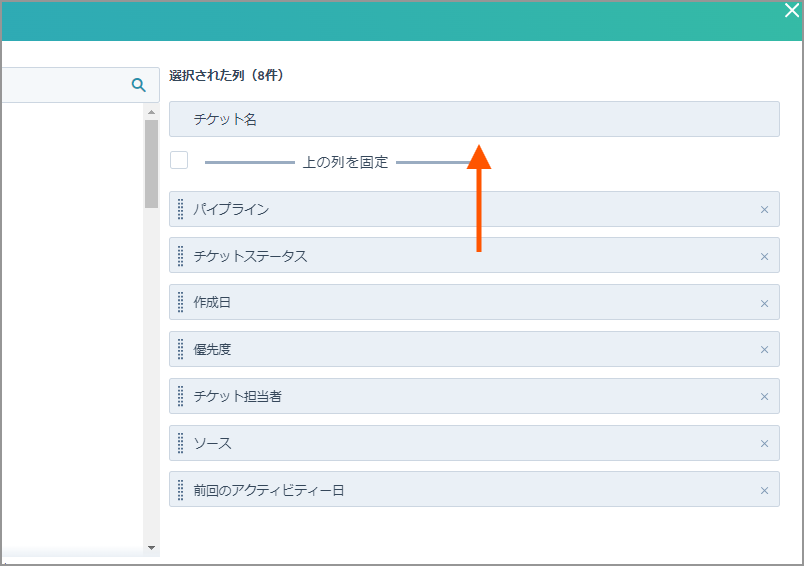Remove the チケット担当者 column
This screenshot has width=804, height=566.
pyautogui.click(x=764, y=397)
